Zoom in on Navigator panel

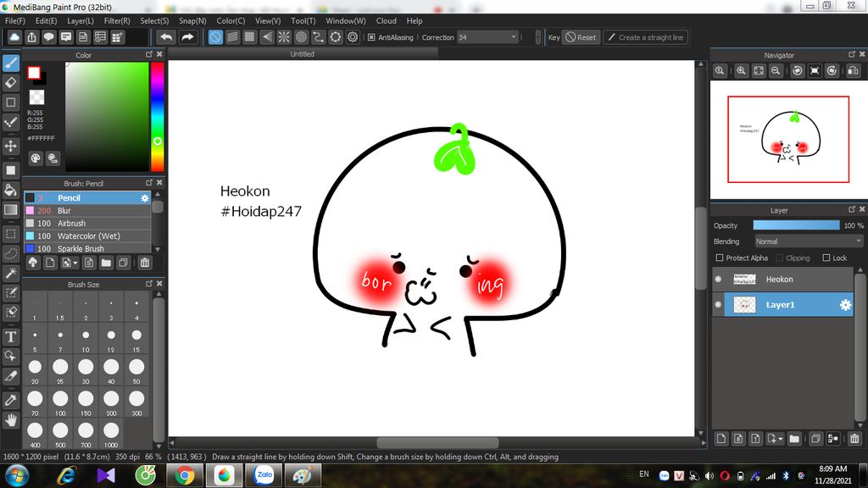pyautogui.click(x=741, y=71)
